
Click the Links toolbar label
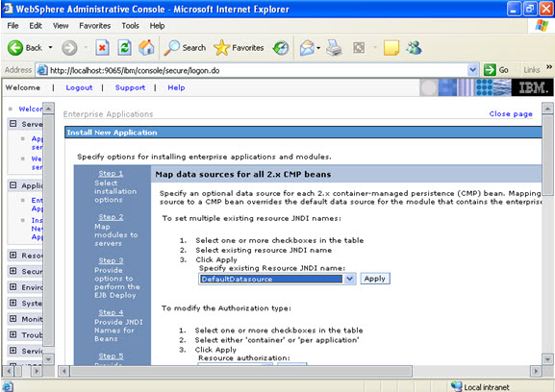531,70
